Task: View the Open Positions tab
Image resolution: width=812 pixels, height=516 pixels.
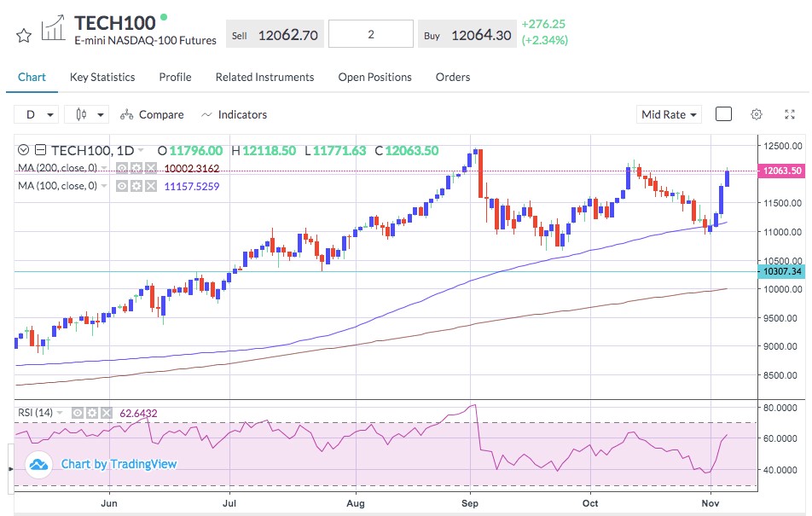Action: (375, 78)
